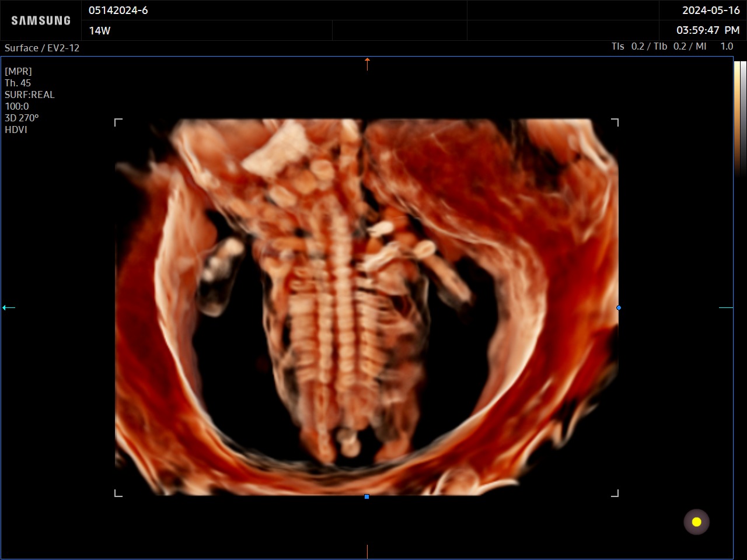The height and width of the screenshot is (560, 747).
Task: Click the bottom-left ROI corner bracket
Action: coord(118,493)
